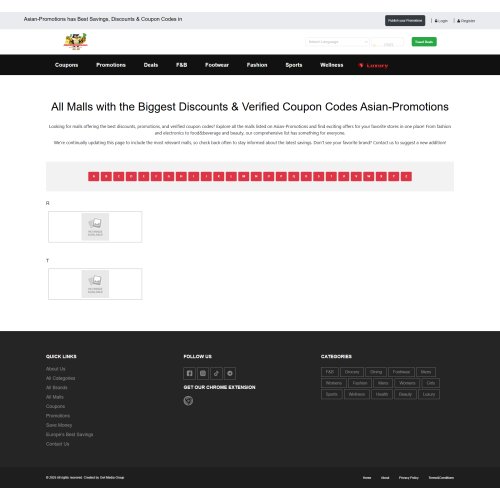Select Wellness tag in footer Categories
The height and width of the screenshot is (500, 500).
[357, 394]
